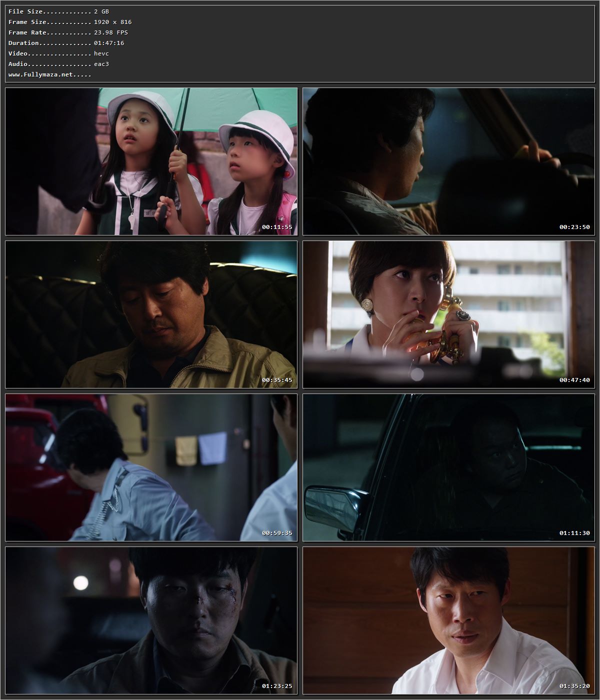Click the thumbnail stamped 00:11:55

tap(151, 161)
